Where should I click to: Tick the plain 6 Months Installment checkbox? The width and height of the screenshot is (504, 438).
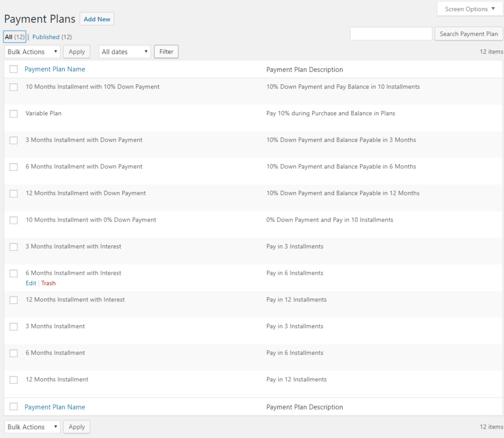[13, 353]
